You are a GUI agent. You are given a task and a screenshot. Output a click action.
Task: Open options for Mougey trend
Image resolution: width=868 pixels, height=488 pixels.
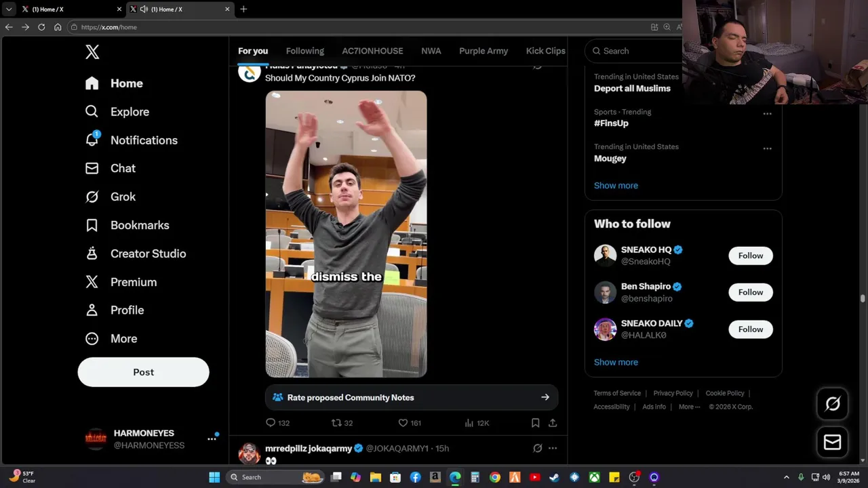(767, 148)
